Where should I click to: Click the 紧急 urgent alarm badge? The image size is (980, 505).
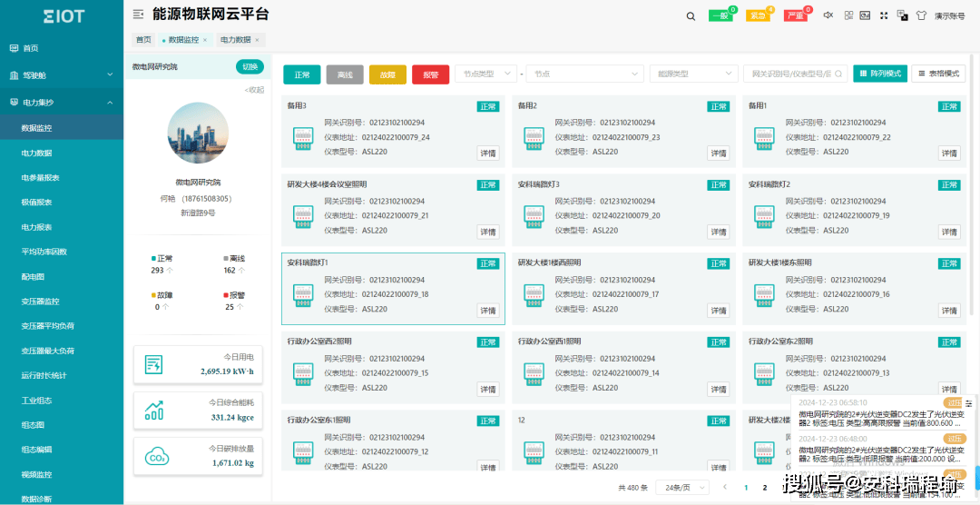pyautogui.click(x=758, y=16)
